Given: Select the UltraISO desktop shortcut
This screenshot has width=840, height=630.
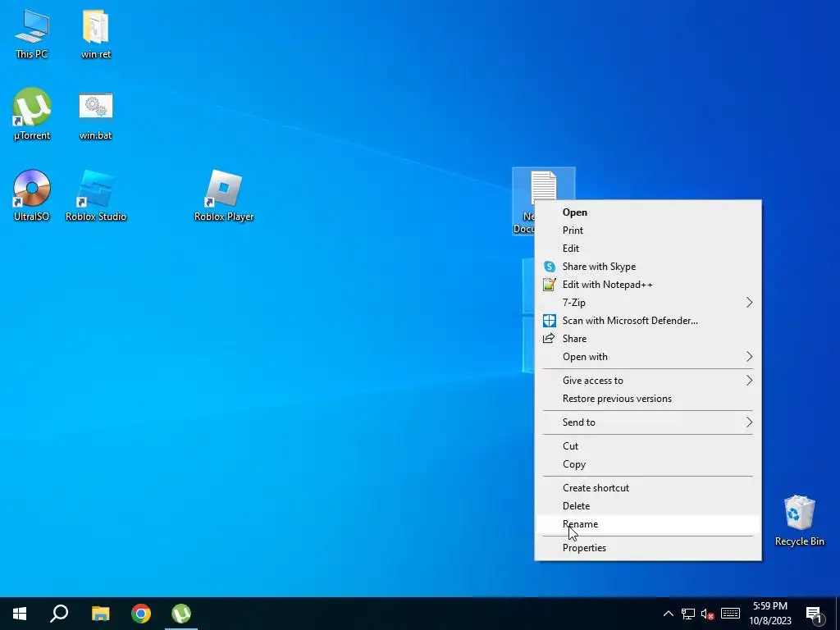Looking at the screenshot, I should pos(32,195).
